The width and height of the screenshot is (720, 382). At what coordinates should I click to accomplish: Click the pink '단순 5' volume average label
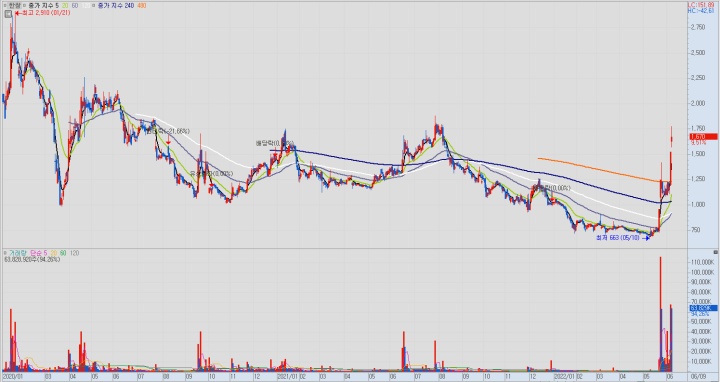[39, 253]
